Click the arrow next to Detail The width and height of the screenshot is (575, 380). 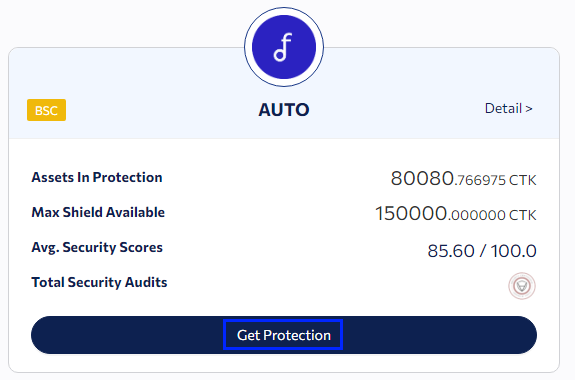tap(529, 109)
